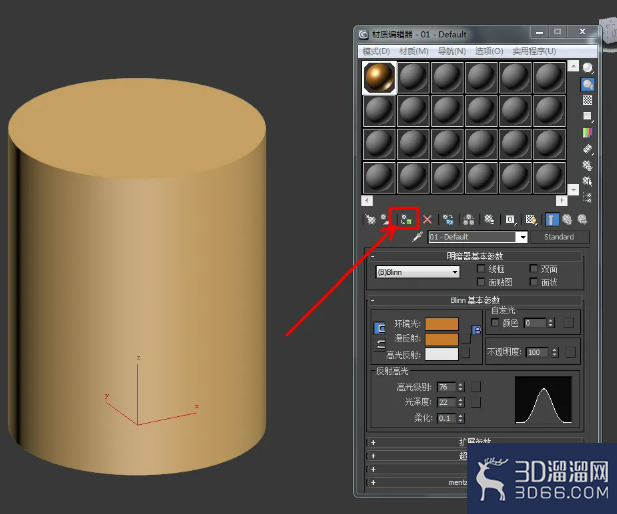Pick material from object eyedropper
This screenshot has width=617, height=514.
[x=417, y=237]
